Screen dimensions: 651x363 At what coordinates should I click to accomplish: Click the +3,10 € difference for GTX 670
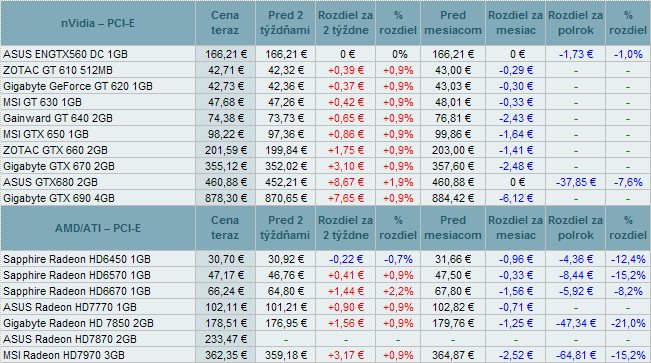pyautogui.click(x=346, y=166)
